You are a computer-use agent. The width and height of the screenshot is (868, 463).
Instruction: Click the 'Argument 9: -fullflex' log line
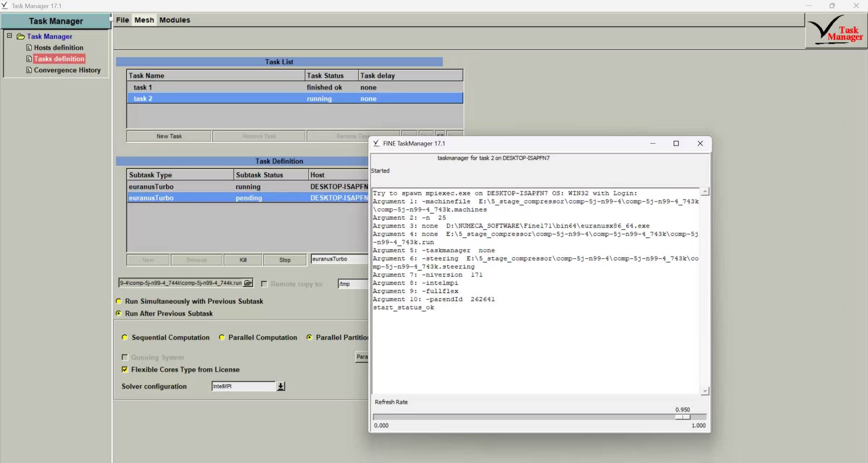coord(416,291)
